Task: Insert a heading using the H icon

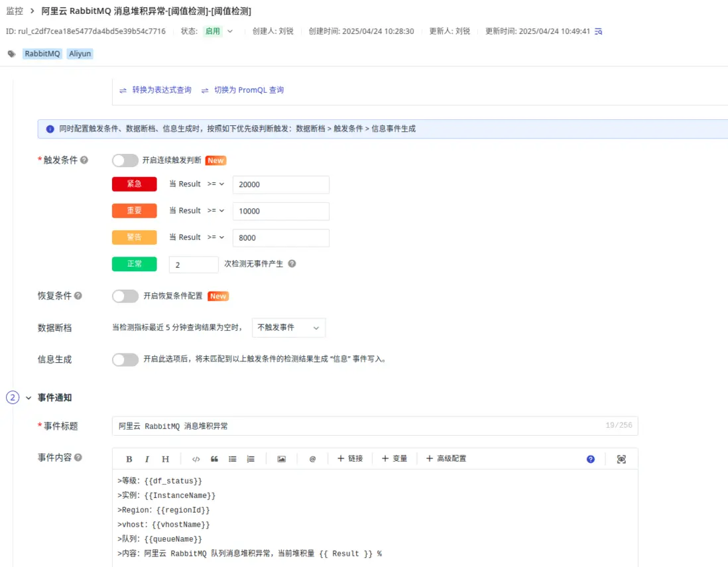Action: pos(164,458)
